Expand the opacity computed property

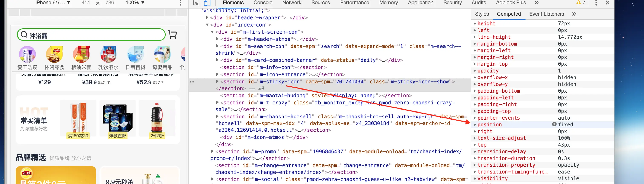coord(474,71)
